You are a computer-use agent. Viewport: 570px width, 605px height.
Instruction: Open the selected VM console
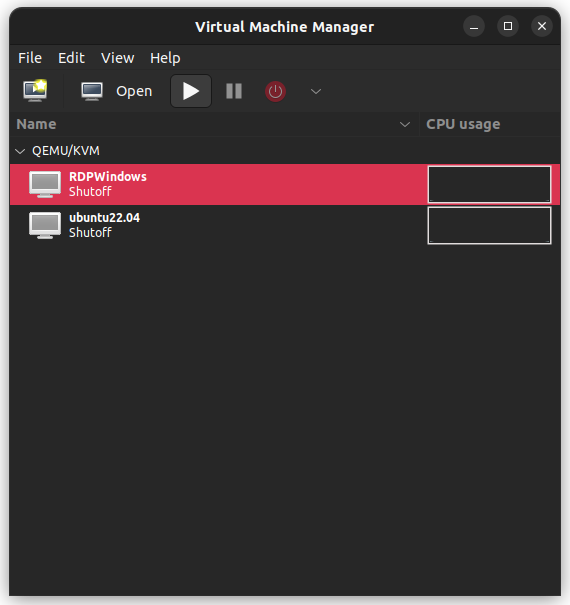click(116, 91)
